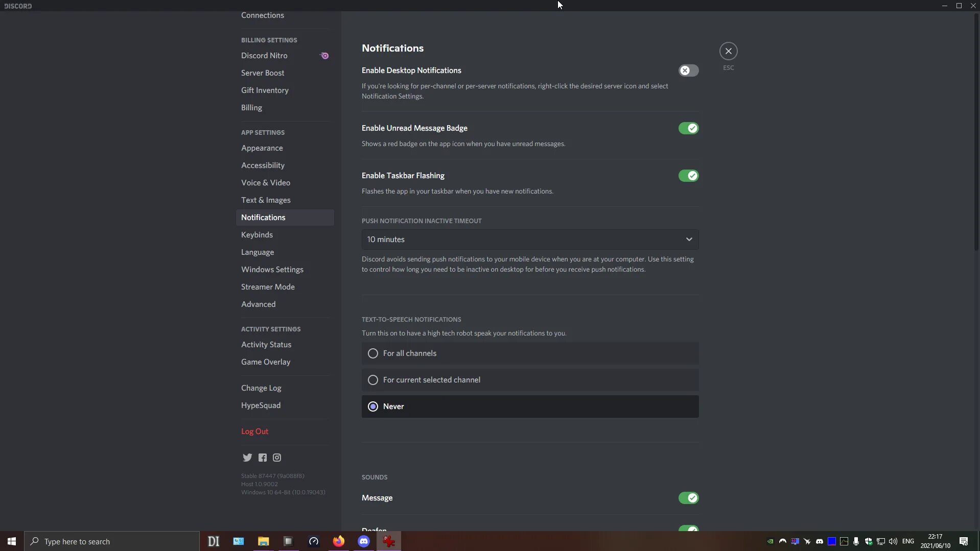The image size is (980, 551).
Task: Open Text & Images settings
Action: 285,200
